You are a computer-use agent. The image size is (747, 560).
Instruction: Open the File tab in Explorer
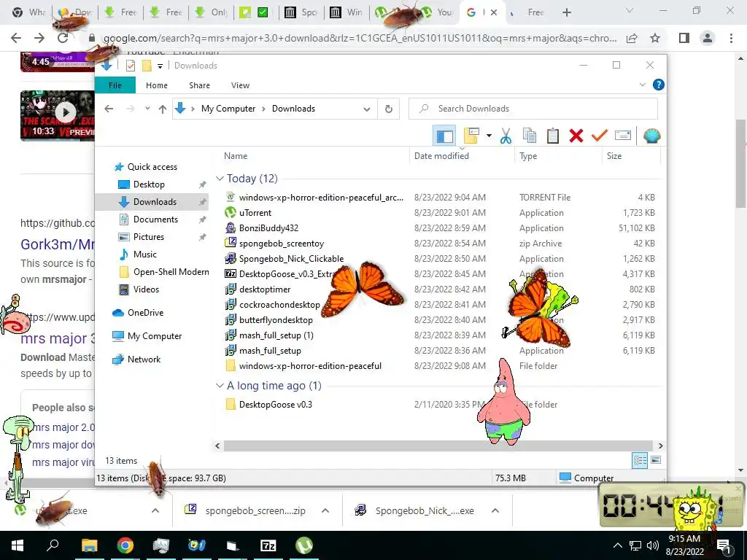(115, 85)
